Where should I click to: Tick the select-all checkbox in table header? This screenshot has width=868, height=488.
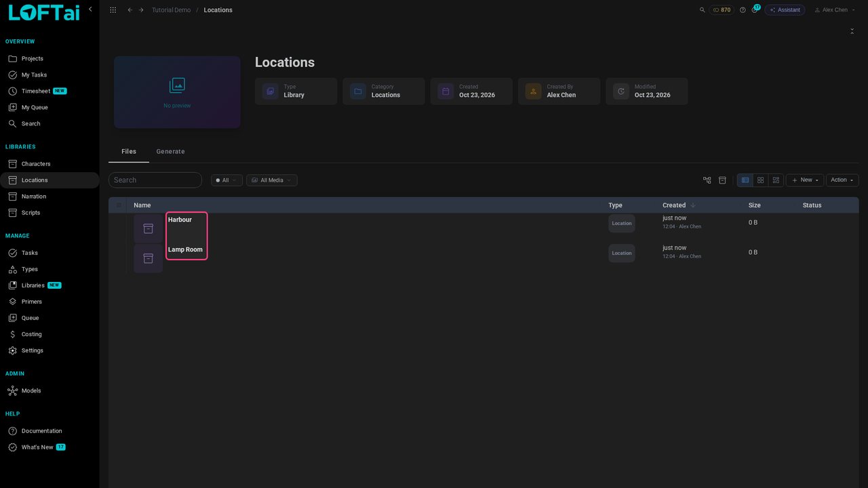(x=119, y=205)
